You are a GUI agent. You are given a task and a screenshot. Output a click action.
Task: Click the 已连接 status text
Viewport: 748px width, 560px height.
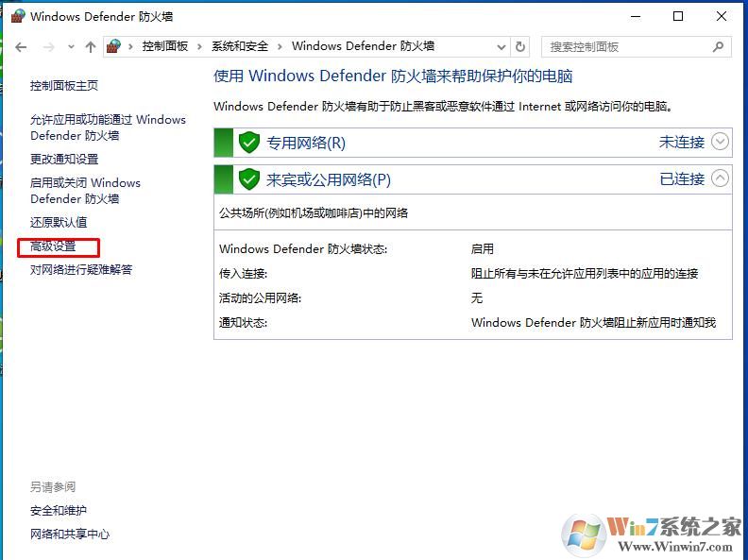[x=682, y=178]
